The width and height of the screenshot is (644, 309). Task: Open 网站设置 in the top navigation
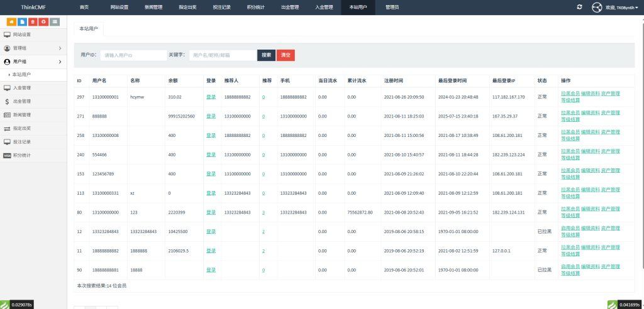coord(119,8)
